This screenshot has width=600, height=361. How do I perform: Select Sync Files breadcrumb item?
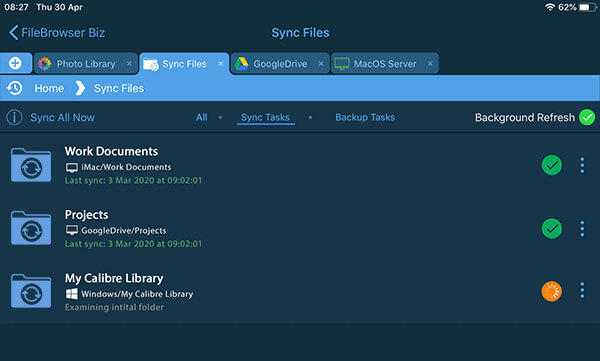[x=119, y=88]
